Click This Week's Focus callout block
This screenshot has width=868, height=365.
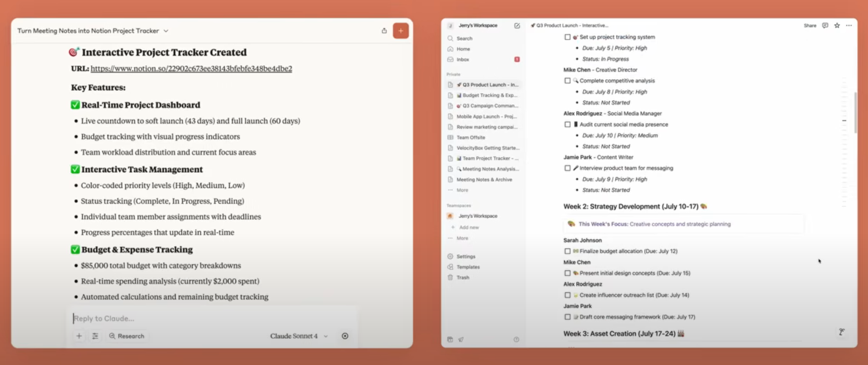coord(683,224)
